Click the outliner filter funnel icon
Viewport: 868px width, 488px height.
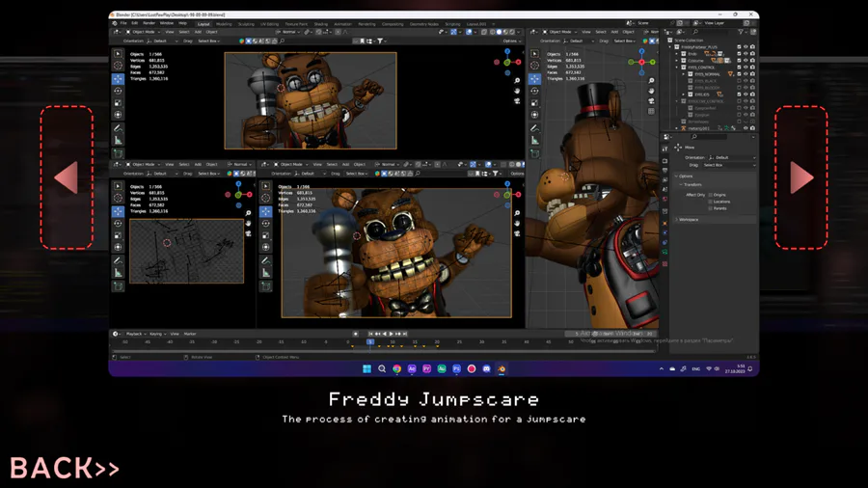pyautogui.click(x=741, y=32)
